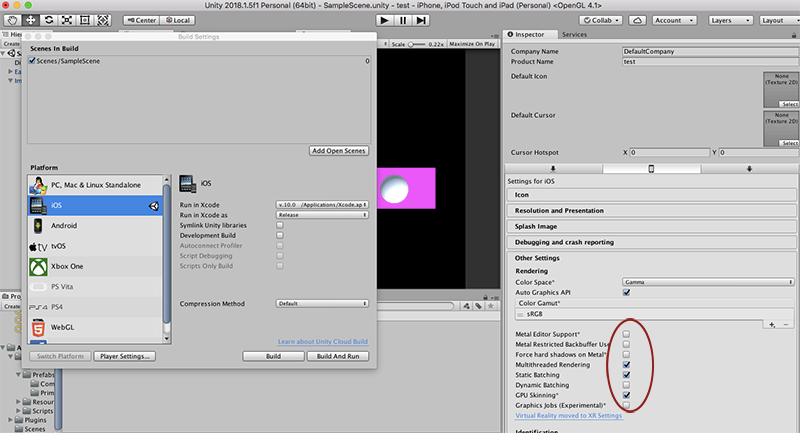
Task: Start Play mode with the Play button
Action: coord(384,20)
